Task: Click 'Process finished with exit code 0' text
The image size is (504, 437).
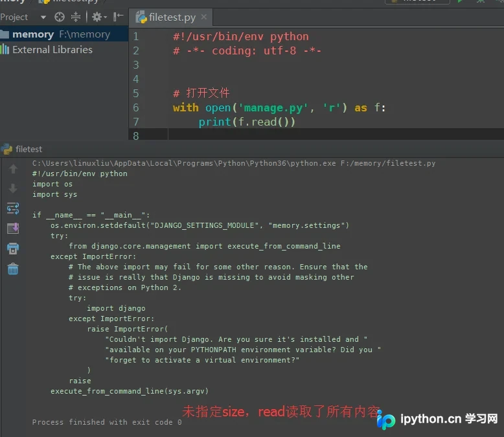Action: (x=107, y=422)
